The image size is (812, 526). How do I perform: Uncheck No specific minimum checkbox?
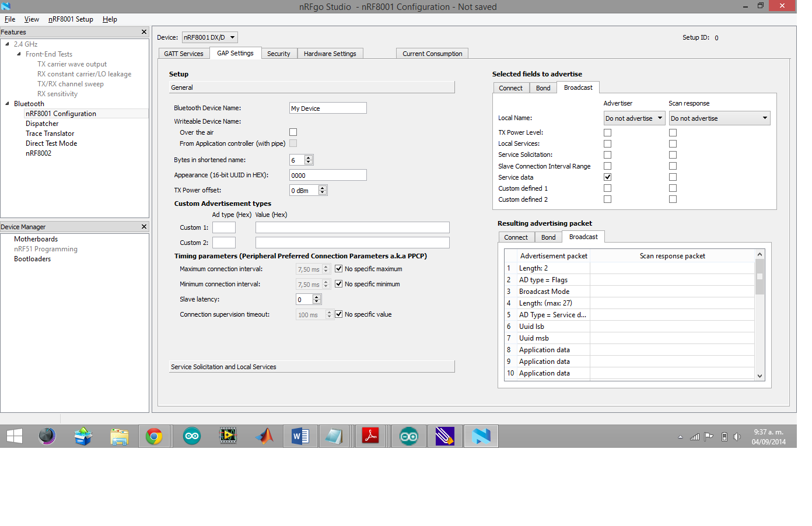click(x=338, y=284)
